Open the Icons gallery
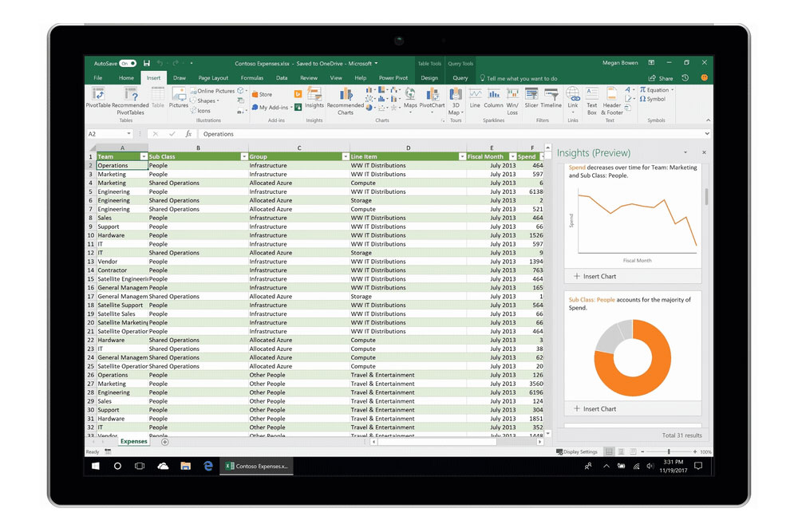 (x=200, y=110)
